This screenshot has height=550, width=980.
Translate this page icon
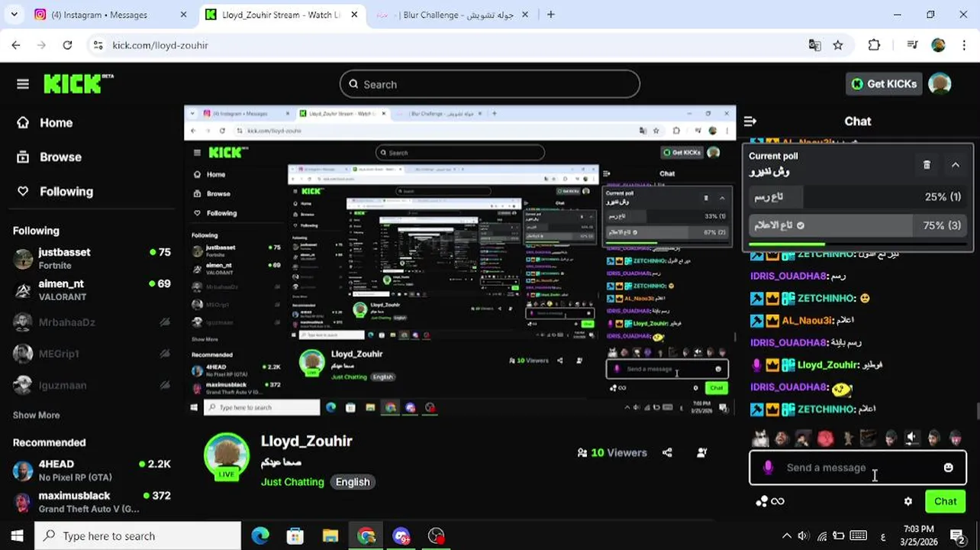tap(814, 45)
